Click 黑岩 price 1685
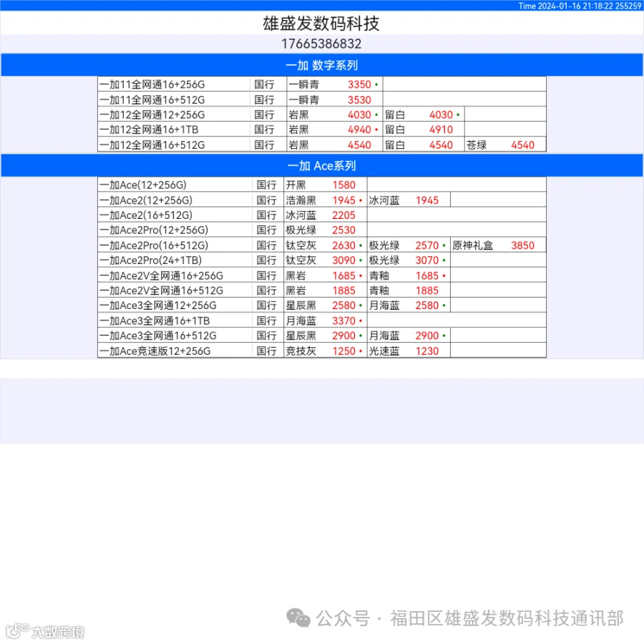Viewport: 644px width, 644px height. point(343,275)
